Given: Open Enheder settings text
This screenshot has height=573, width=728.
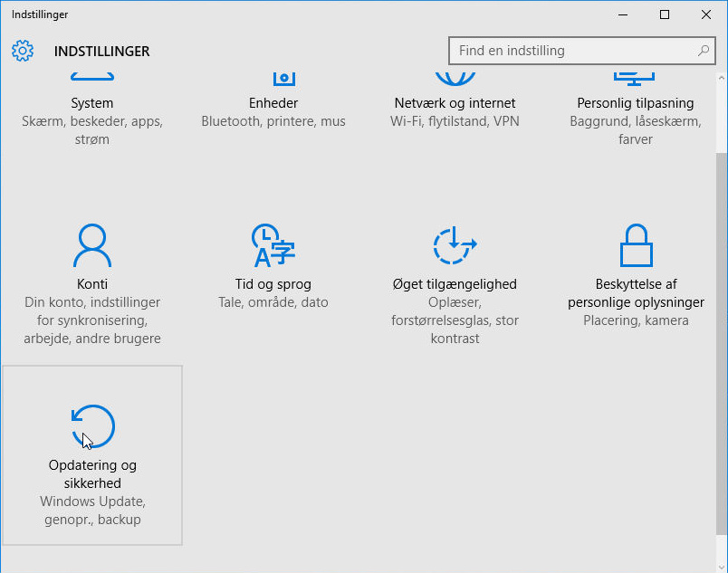Looking at the screenshot, I should coord(273,103).
